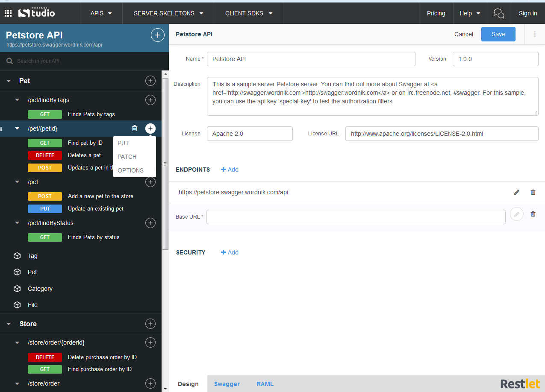Select POST Add a new pet to the store
This screenshot has width=545, height=392.
(81, 196)
